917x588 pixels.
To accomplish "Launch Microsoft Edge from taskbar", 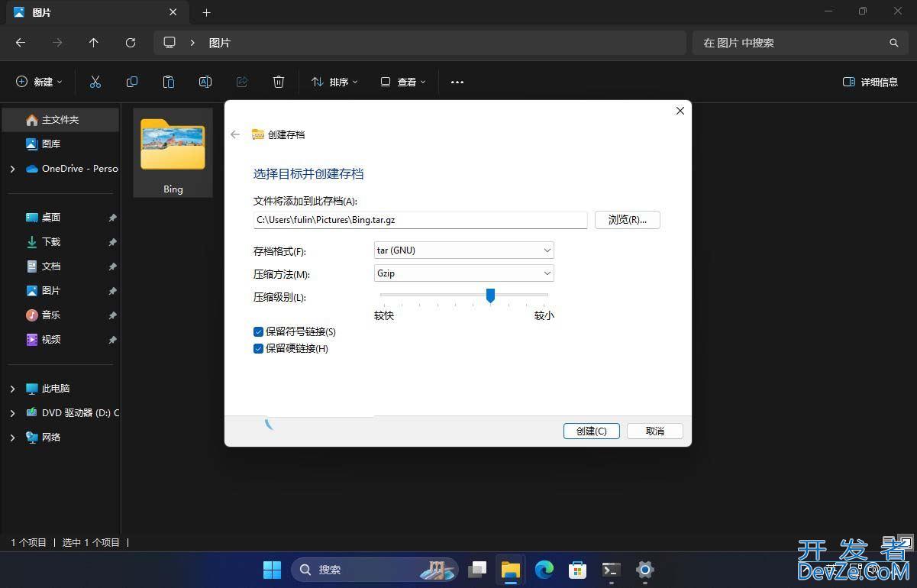I will (544, 570).
